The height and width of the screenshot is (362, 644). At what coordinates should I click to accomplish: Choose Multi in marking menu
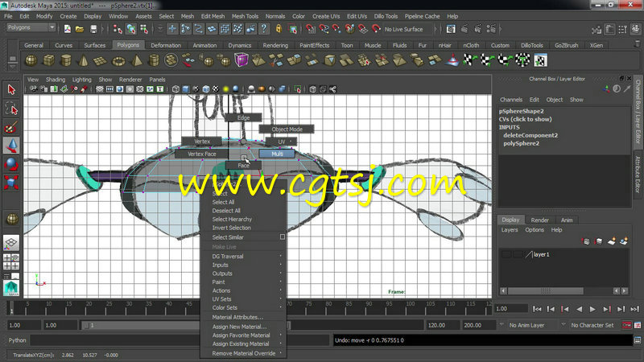277,154
